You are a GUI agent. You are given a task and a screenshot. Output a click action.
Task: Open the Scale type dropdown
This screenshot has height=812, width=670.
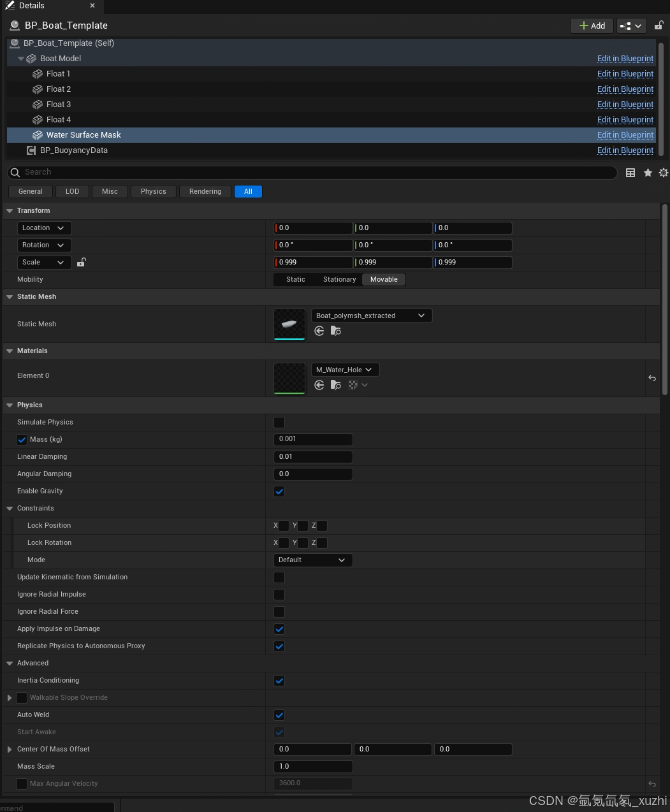(x=44, y=263)
